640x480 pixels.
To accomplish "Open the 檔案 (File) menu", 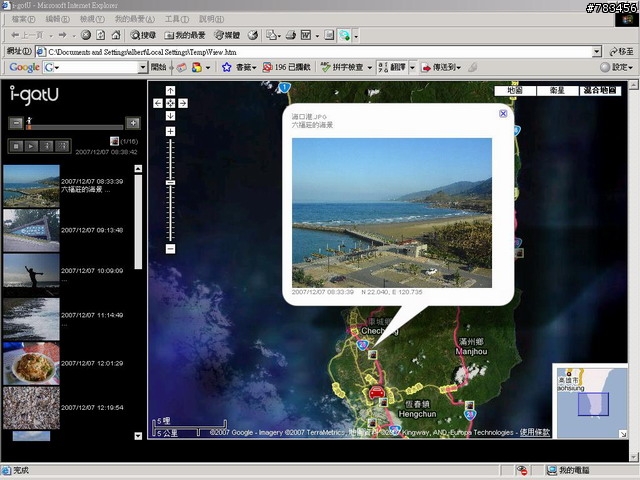I will (x=23, y=19).
